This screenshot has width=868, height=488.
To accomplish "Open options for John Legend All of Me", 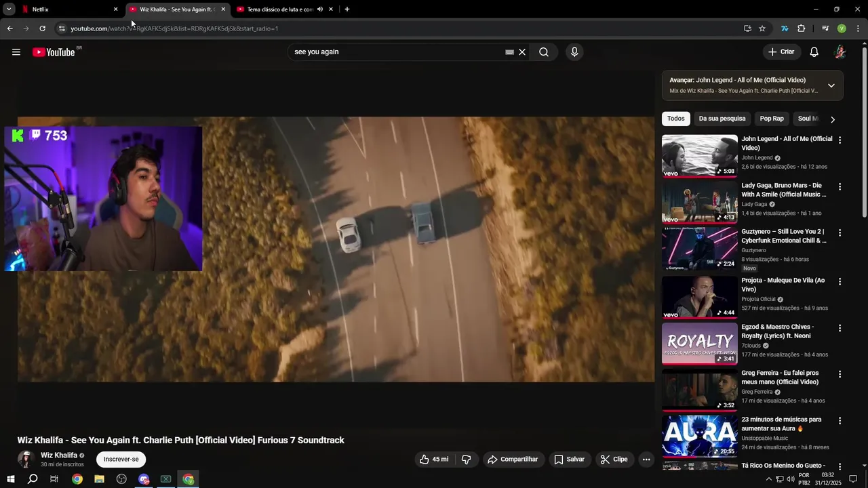I will tap(840, 140).
